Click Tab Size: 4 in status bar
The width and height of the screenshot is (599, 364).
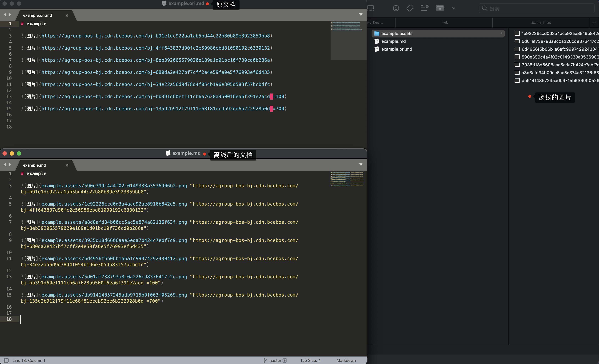(310, 360)
